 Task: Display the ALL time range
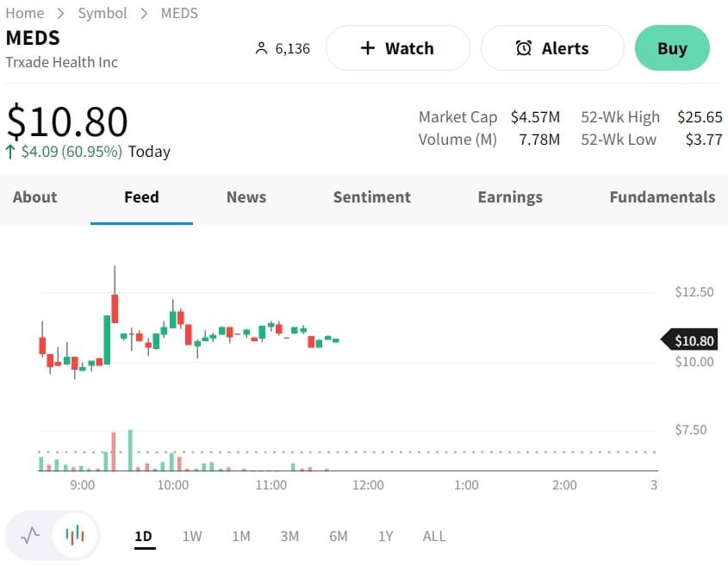tap(434, 536)
